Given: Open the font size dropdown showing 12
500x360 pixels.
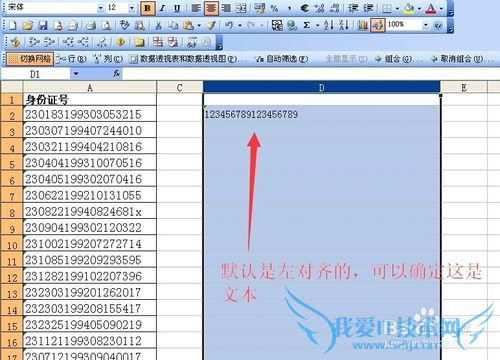Looking at the screenshot, I should coord(132,8).
